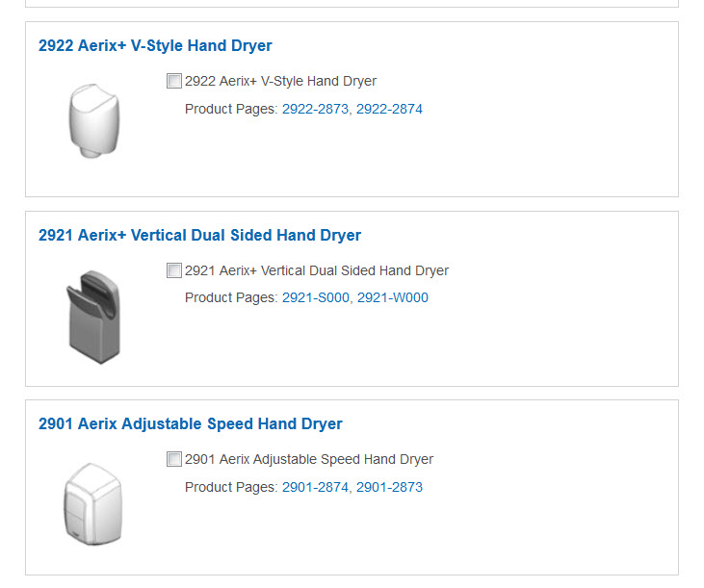The width and height of the screenshot is (704, 588).
Task: Click the 2921 Vertical Dual Sided checkbox label
Action: point(317,270)
